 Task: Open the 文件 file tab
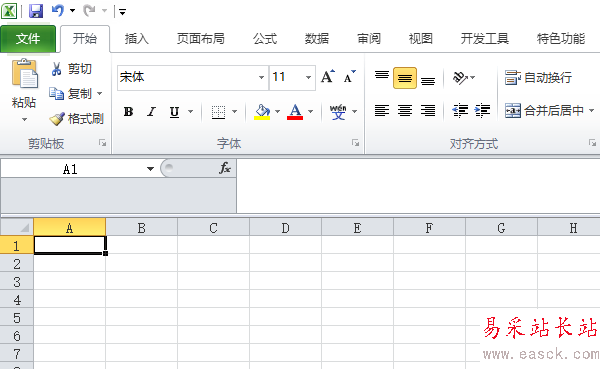[x=28, y=39]
